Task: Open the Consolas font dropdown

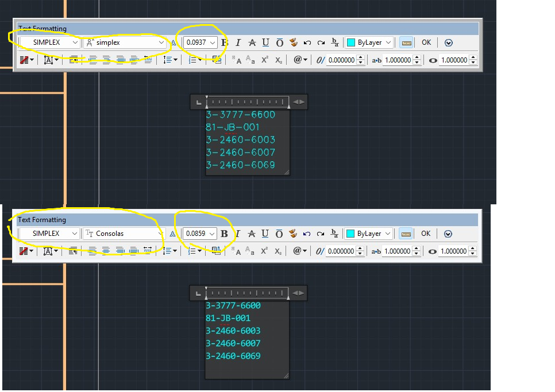Action: (160, 234)
